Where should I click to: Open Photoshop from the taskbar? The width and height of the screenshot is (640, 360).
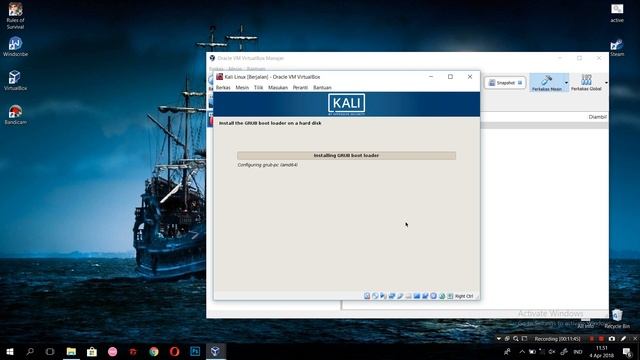coord(195,351)
